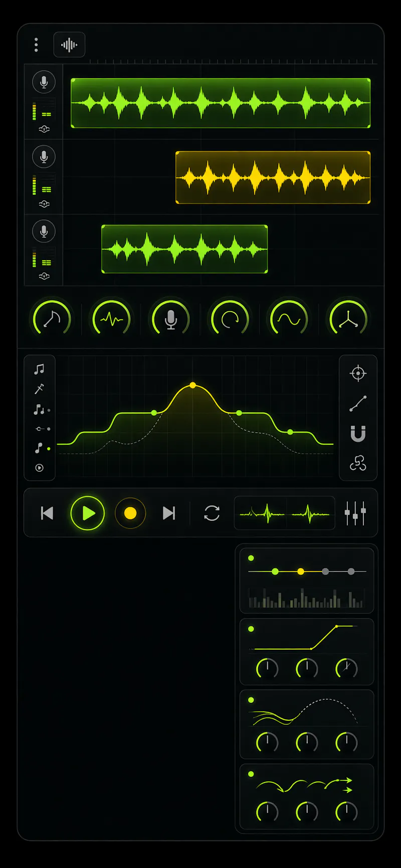Click the music note knob
The height and width of the screenshot is (868, 401).
coord(52,319)
